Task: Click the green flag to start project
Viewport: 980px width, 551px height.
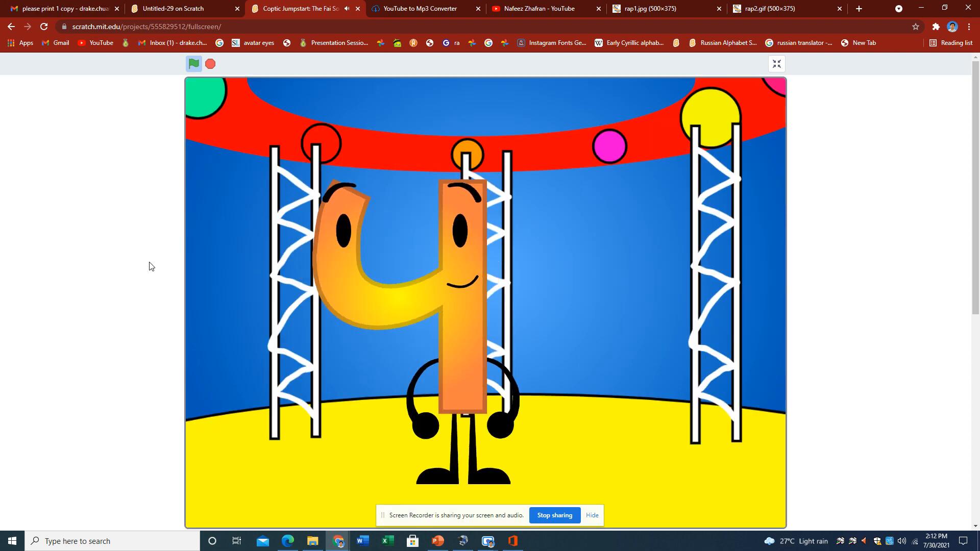Action: click(193, 64)
